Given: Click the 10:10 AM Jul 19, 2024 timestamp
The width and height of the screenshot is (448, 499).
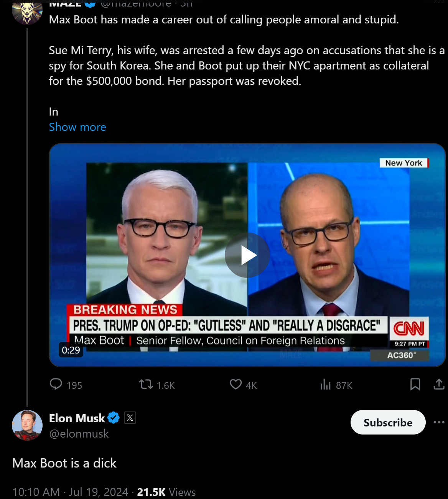Looking at the screenshot, I should coord(70,492).
